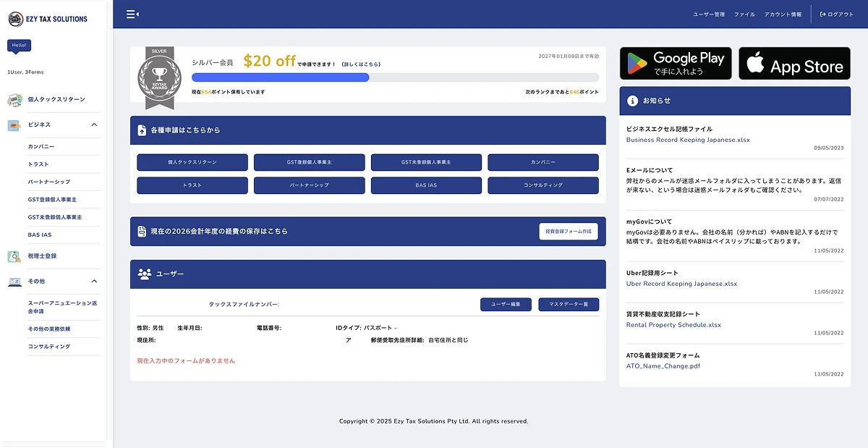Click the 経費登録フォーム作成 button
Image resolution: width=868 pixels, height=448 pixels.
click(568, 232)
